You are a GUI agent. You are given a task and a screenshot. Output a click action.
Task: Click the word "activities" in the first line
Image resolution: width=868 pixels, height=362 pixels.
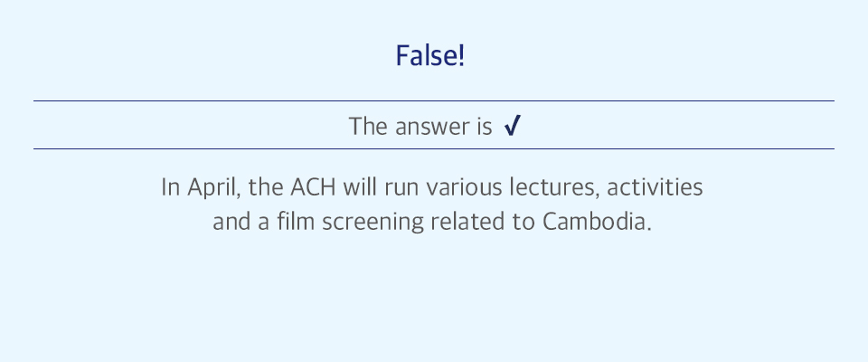tap(655, 187)
